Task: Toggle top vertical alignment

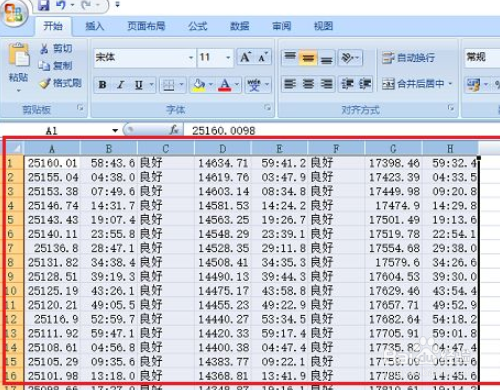Action: coord(290,58)
